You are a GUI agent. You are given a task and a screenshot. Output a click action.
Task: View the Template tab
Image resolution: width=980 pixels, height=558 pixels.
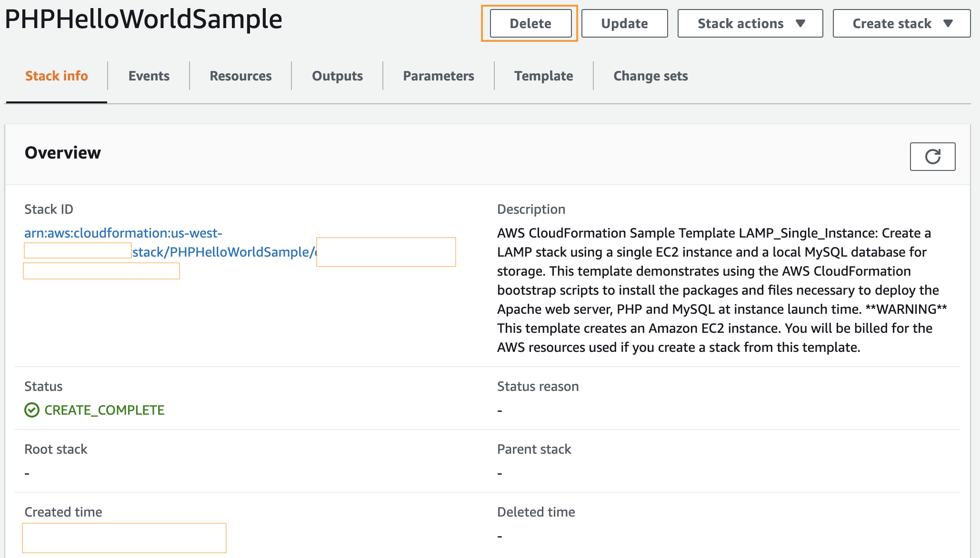coord(543,76)
